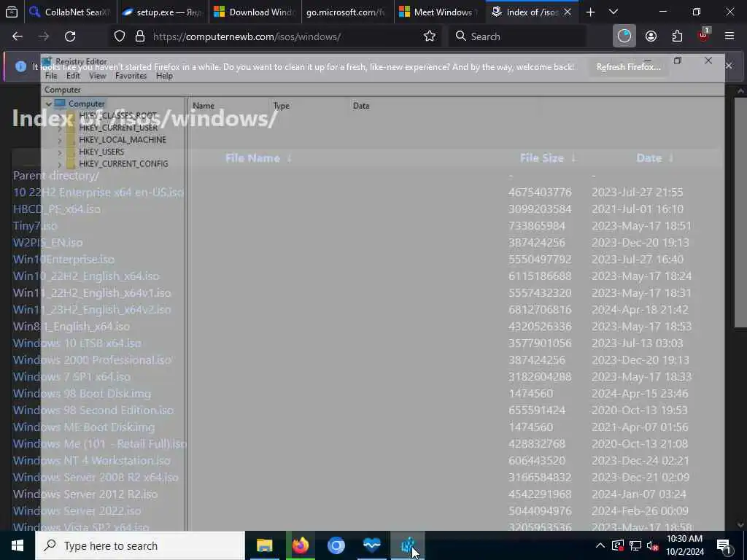Switch to the Download Windows tab
Image resolution: width=747 pixels, height=560 pixels.
click(x=255, y=12)
